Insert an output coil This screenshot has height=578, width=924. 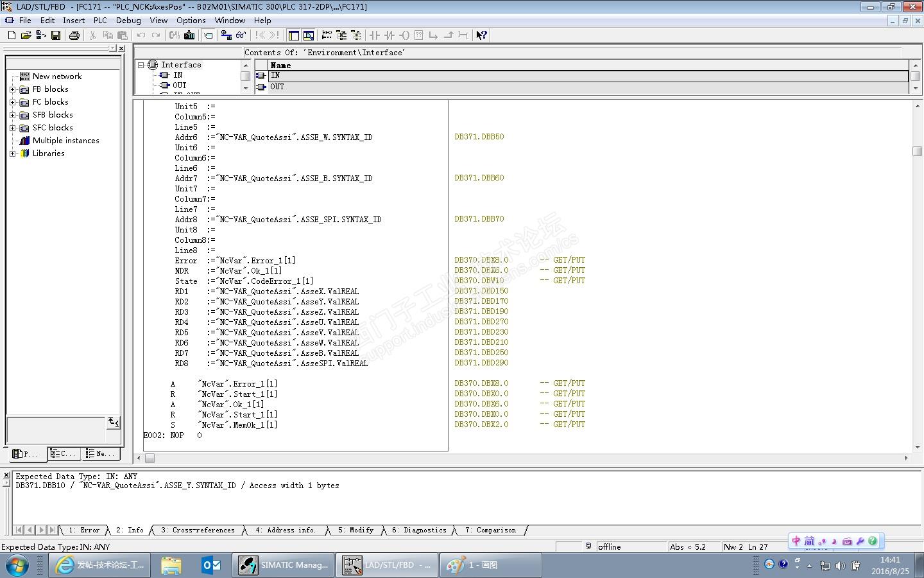404,35
